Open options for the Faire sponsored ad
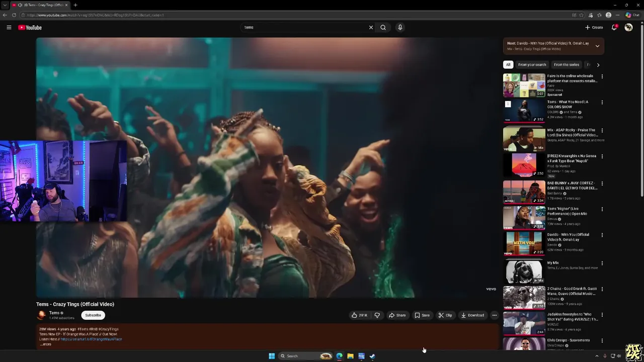This screenshot has height=362, width=644. point(602,76)
